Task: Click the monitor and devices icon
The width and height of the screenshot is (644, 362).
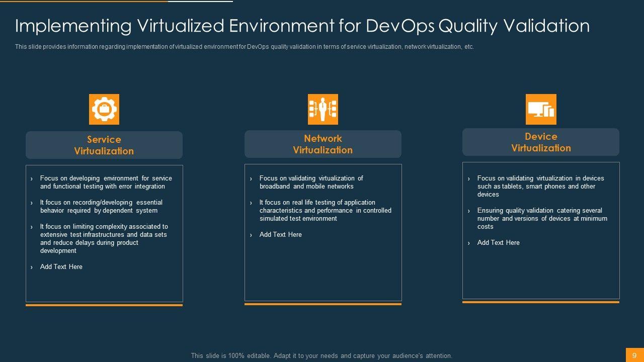Action: (x=541, y=109)
